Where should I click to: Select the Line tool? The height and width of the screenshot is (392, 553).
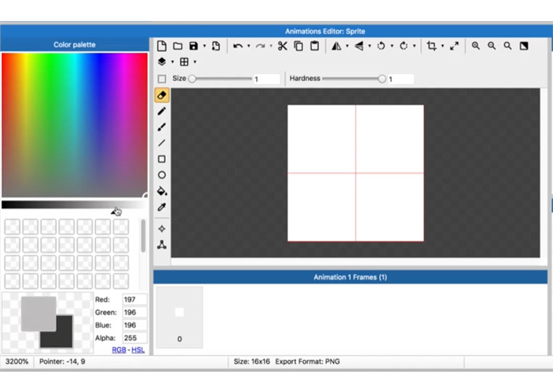[x=162, y=143]
